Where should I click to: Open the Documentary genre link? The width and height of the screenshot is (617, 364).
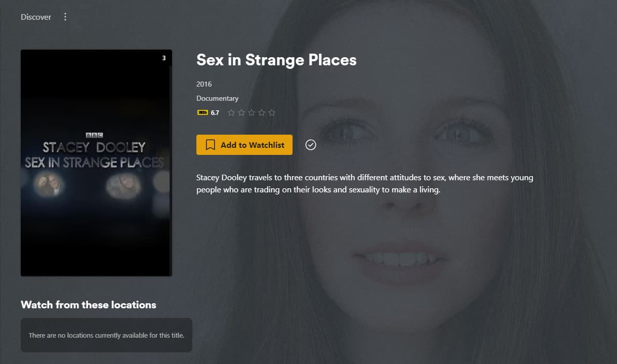[x=217, y=98]
